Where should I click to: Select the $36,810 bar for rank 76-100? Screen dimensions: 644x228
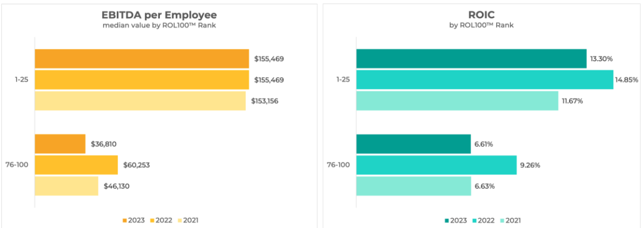60,144
